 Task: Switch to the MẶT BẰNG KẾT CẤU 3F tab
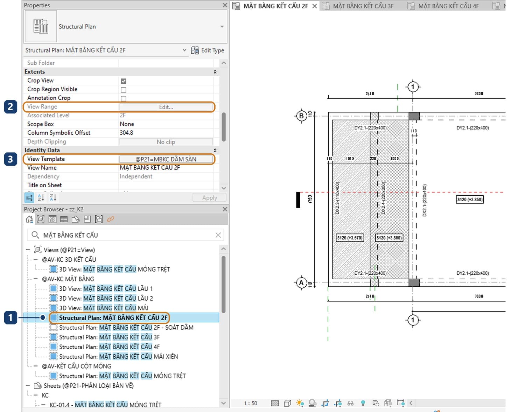(x=363, y=6)
